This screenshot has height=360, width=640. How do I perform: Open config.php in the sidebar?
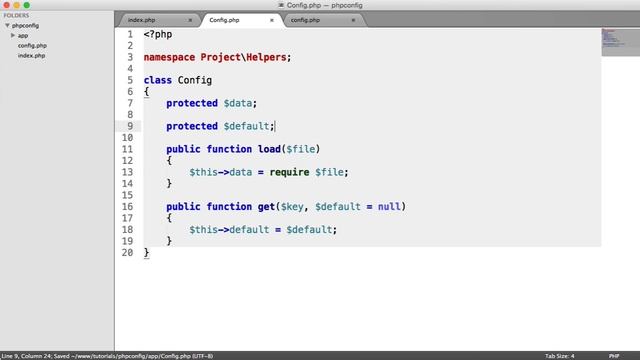(x=32, y=46)
